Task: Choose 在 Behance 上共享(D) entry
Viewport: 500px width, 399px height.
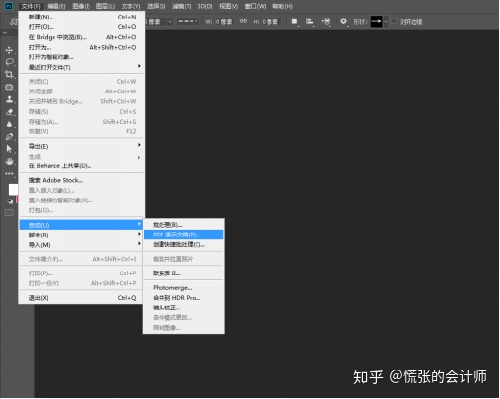Action: [x=82, y=166]
